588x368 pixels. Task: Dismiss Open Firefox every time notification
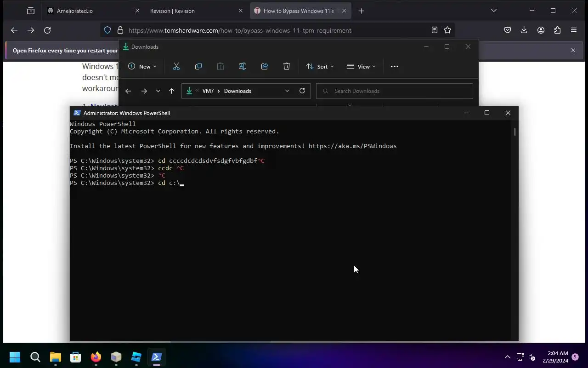(x=573, y=50)
